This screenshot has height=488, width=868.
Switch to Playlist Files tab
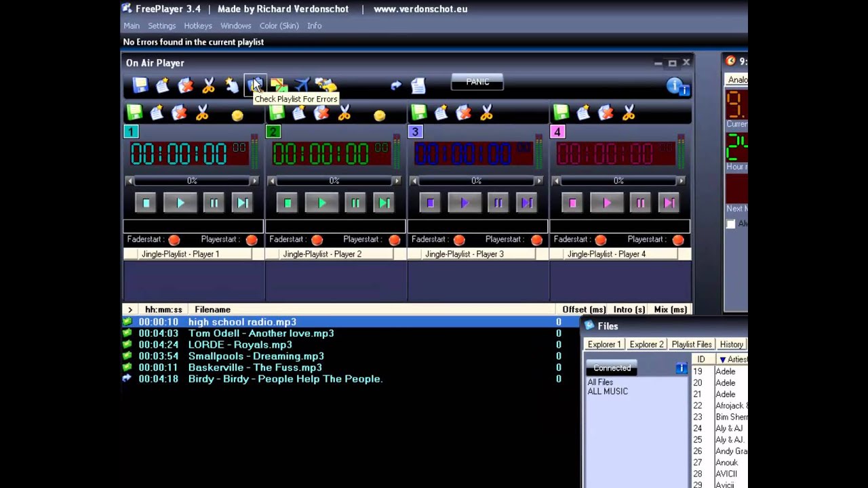tap(692, 344)
